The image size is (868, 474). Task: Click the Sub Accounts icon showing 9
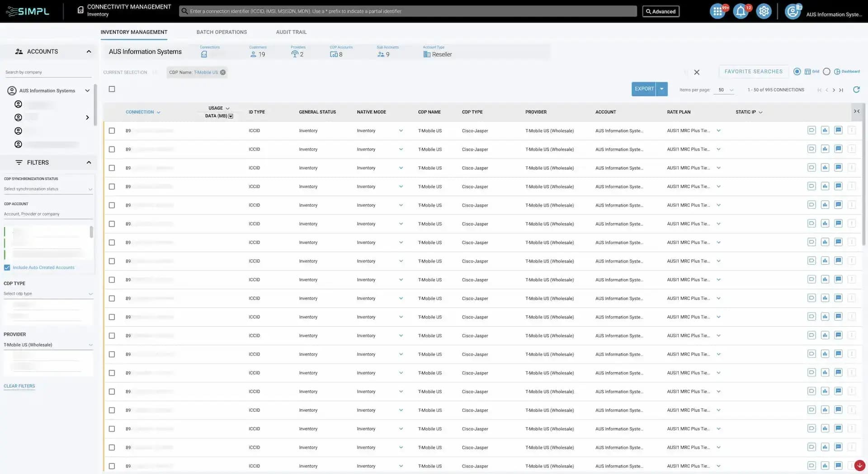(x=381, y=54)
